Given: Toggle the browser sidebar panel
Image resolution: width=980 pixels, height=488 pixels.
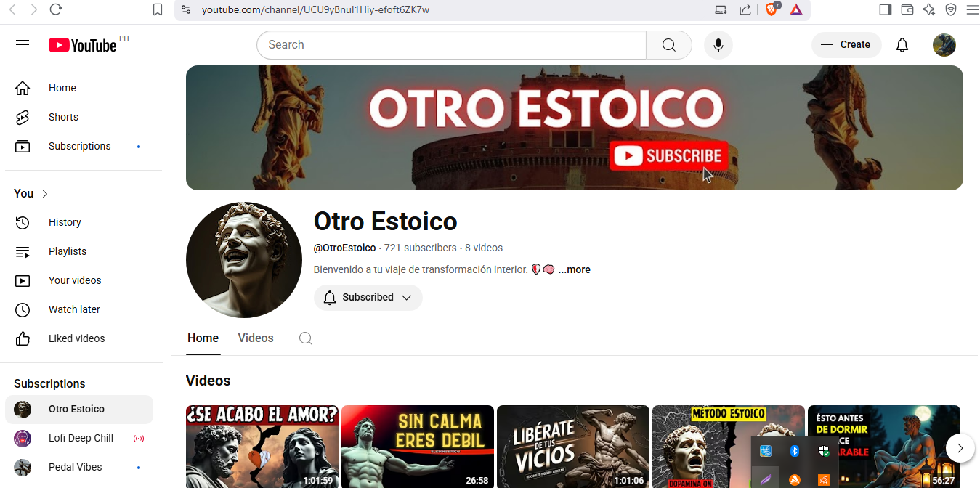Looking at the screenshot, I should [885, 9].
